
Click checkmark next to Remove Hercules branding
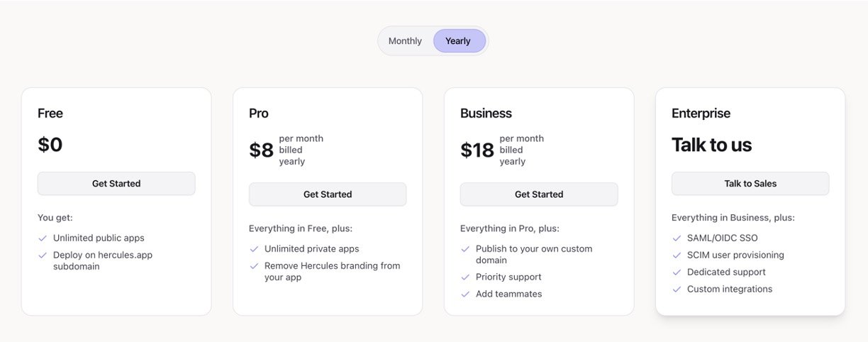(x=254, y=266)
